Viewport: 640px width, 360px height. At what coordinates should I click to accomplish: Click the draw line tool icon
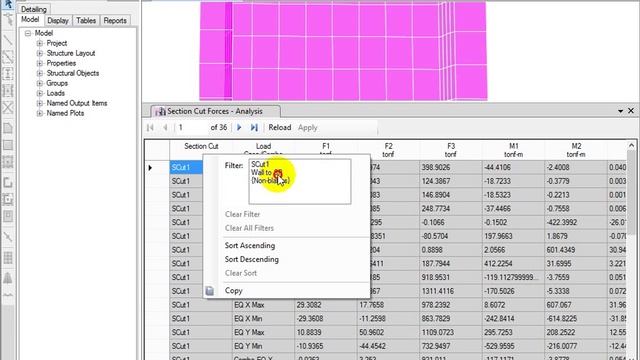point(8,40)
